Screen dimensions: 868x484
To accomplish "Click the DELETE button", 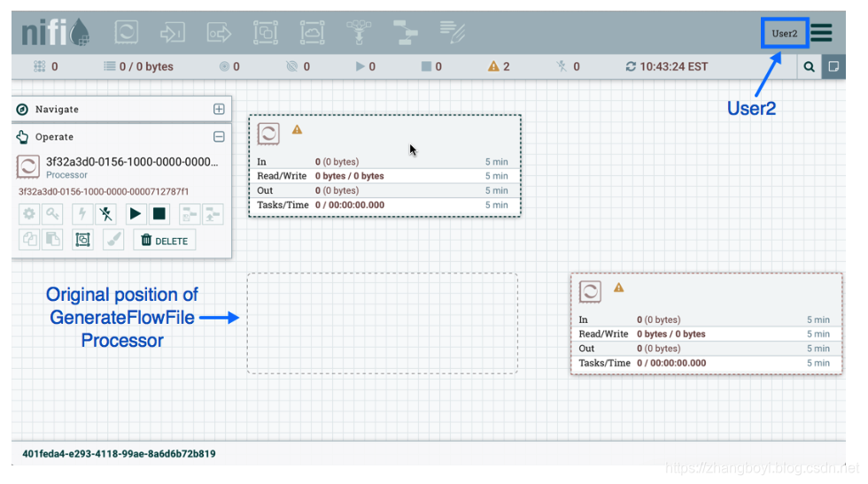I will coord(165,240).
